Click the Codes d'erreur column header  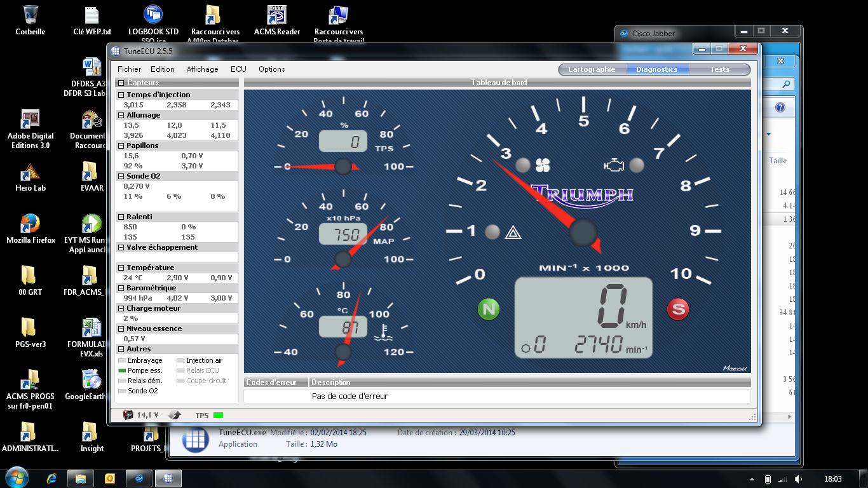[x=276, y=383]
